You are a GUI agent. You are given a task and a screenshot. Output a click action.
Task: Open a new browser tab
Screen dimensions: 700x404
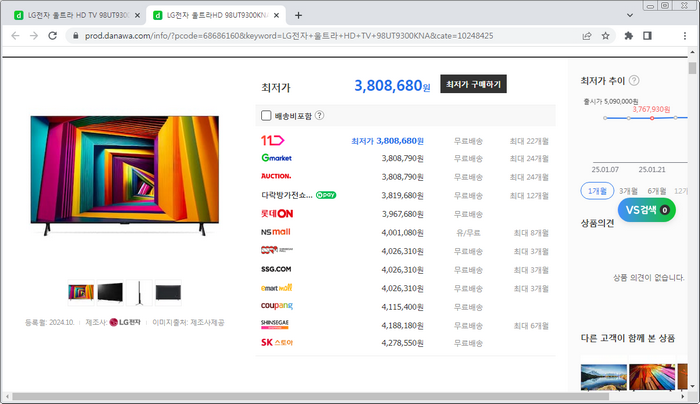pyautogui.click(x=298, y=16)
